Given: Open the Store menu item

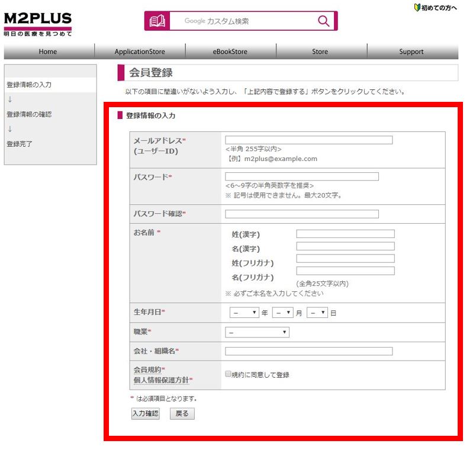Looking at the screenshot, I should [320, 52].
